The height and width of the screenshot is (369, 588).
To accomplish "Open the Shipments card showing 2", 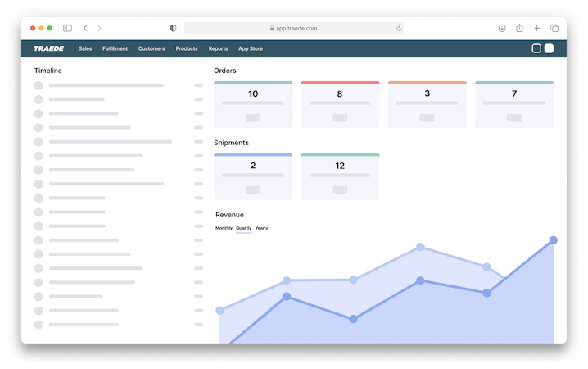I will tap(253, 176).
